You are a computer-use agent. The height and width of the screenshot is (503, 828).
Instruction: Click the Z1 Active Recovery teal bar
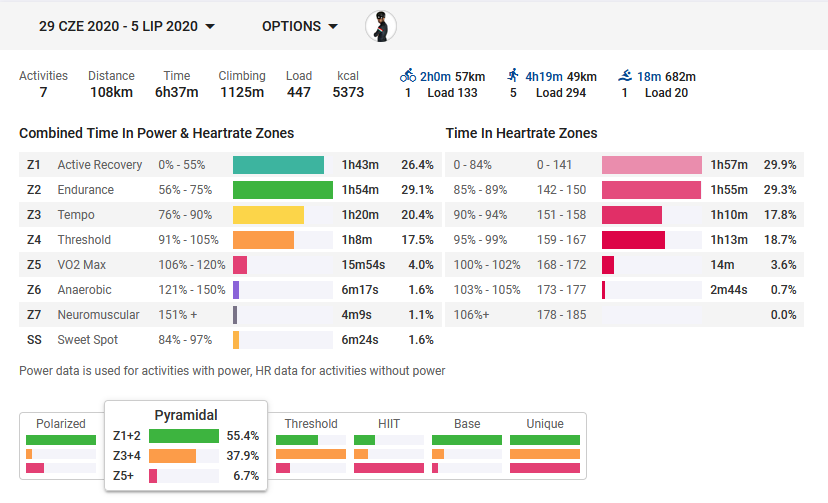coord(278,165)
